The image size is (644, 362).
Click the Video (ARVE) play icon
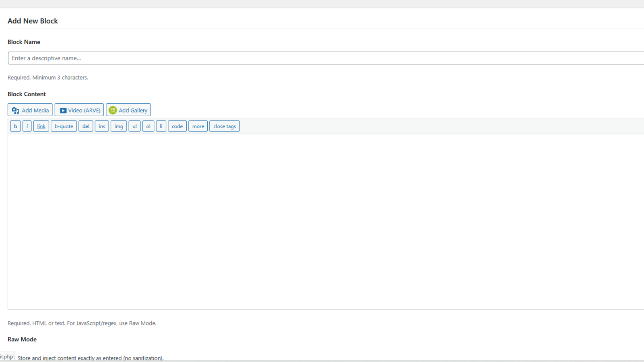(63, 111)
